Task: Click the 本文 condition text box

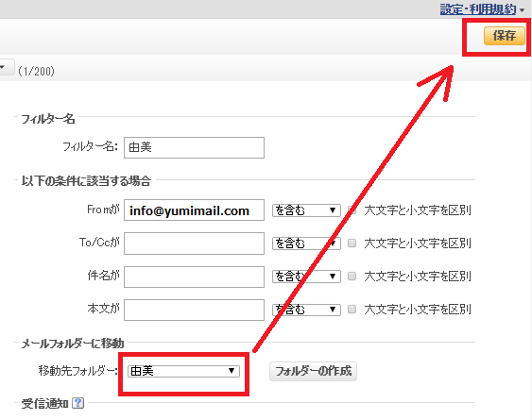Action: tap(194, 310)
